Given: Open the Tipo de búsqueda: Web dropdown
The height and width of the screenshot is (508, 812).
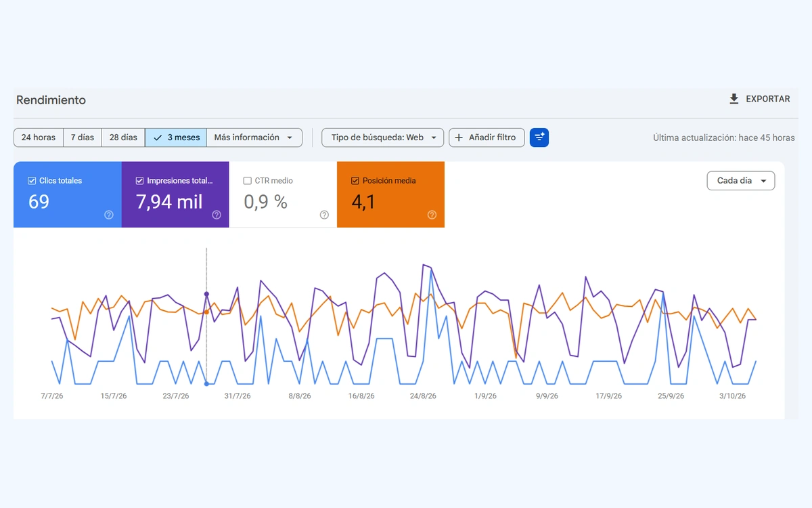Looking at the screenshot, I should [x=383, y=137].
